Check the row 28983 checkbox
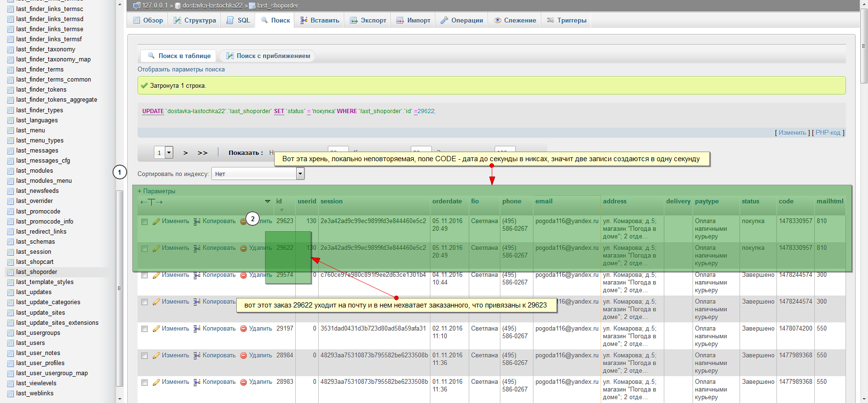Screen dimensions: 868x403 pos(144,382)
